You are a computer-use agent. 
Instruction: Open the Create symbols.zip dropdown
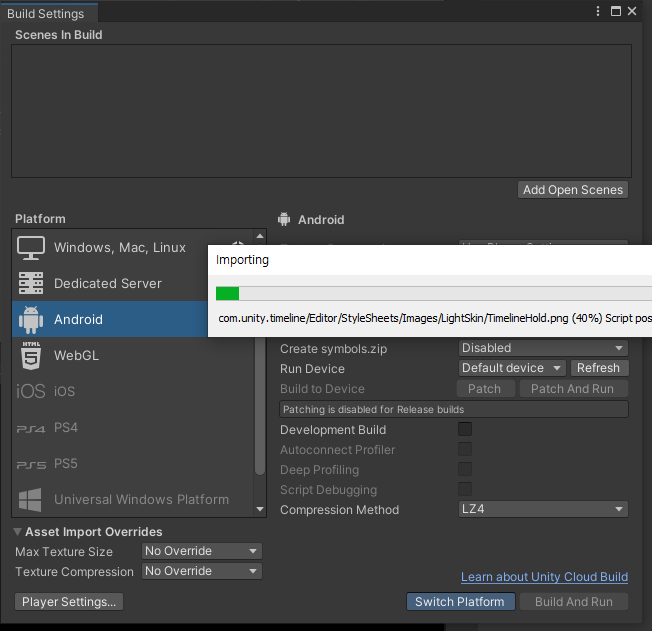543,348
